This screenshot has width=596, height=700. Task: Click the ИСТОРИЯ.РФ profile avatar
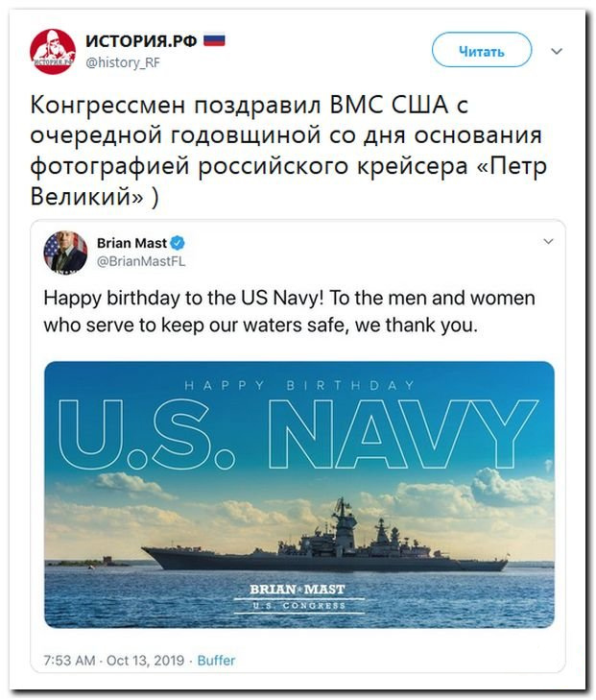[x=53, y=52]
